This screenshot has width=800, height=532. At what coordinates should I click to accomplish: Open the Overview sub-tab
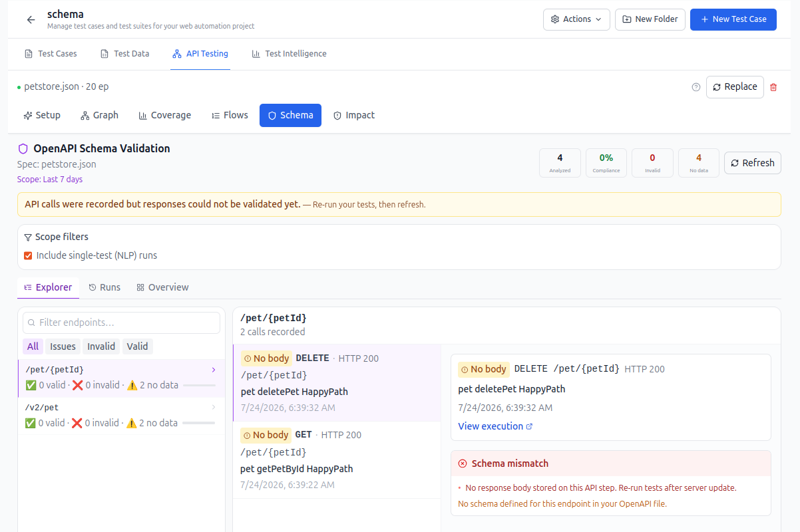click(x=162, y=287)
